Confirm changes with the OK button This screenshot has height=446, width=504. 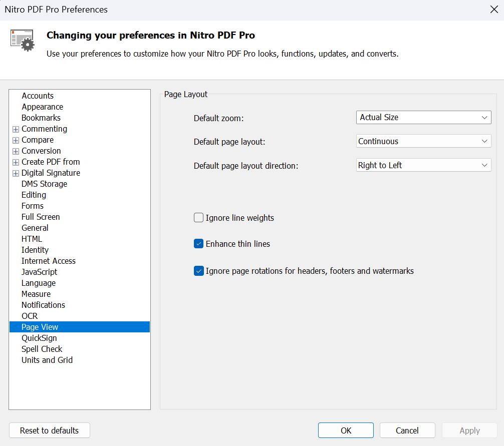[346, 430]
